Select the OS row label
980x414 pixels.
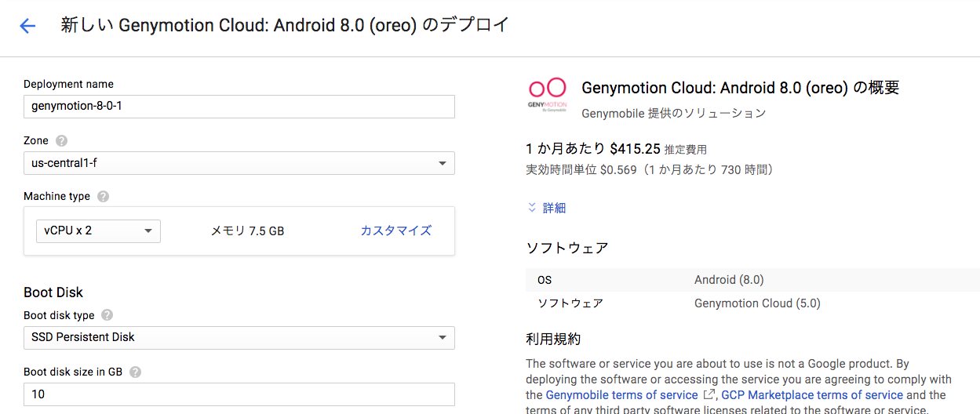click(x=545, y=280)
